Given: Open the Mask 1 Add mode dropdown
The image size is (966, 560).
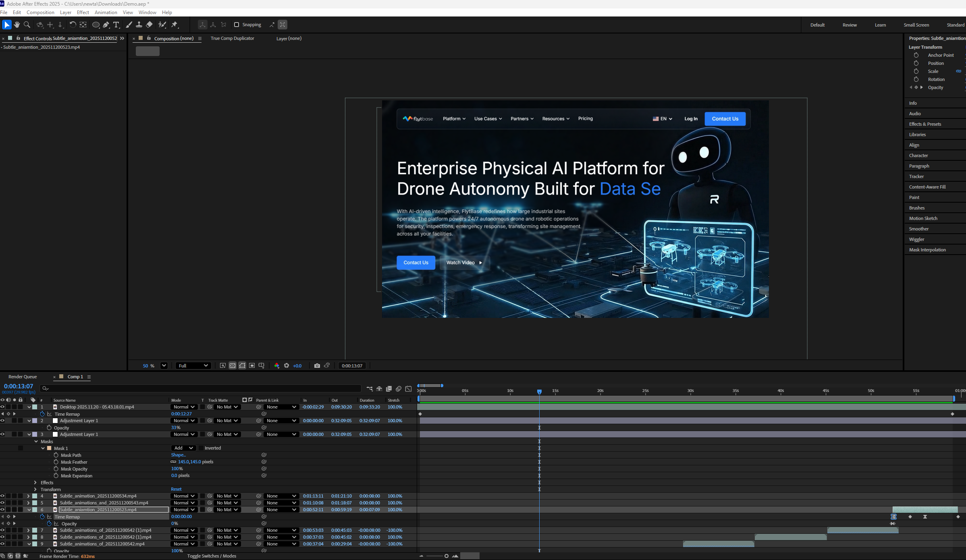Looking at the screenshot, I should 184,448.
